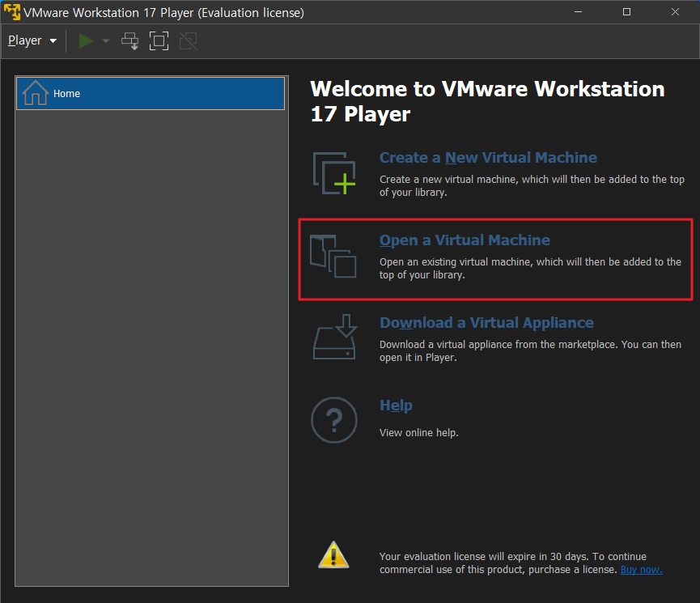
Task: Click the VMware app logo in title bar
Action: (x=12, y=12)
